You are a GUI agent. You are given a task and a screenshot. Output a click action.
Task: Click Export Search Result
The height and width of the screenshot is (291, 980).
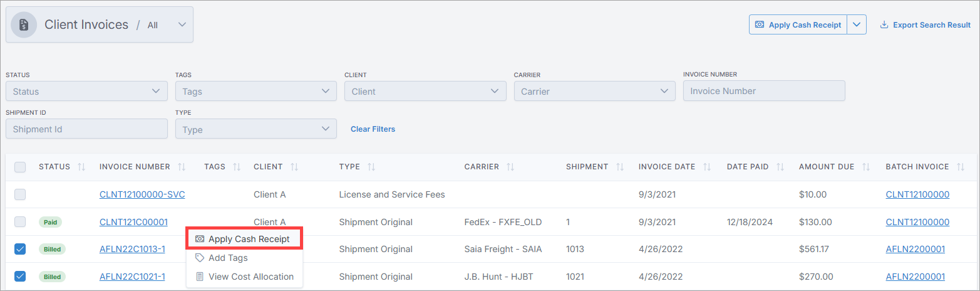926,25
